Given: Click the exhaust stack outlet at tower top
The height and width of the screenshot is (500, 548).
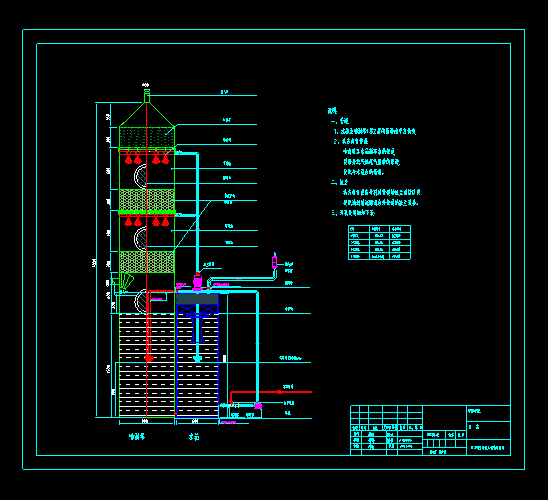Looking at the screenshot, I should pyautogui.click(x=147, y=96).
